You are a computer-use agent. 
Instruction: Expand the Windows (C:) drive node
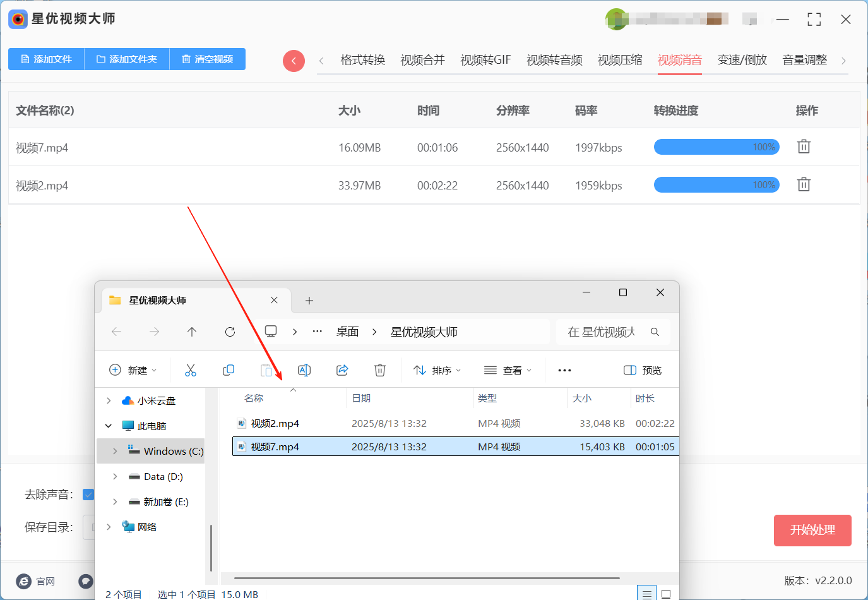coord(114,451)
